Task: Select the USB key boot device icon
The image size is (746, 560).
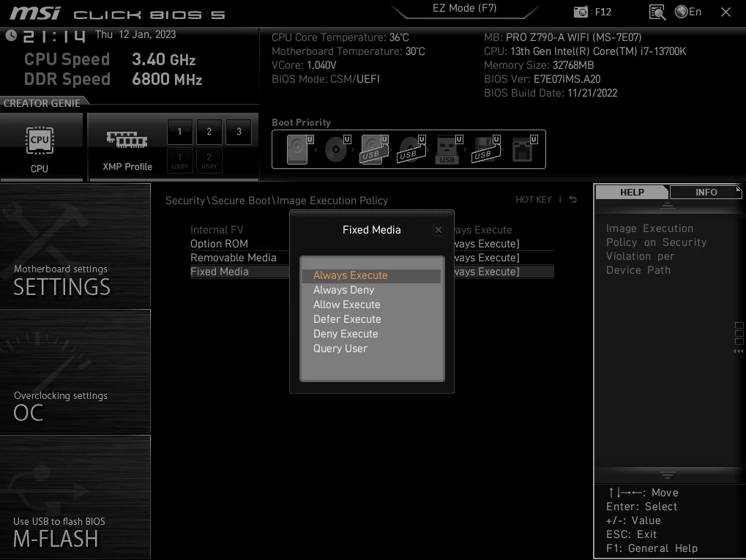Action: coord(449,149)
